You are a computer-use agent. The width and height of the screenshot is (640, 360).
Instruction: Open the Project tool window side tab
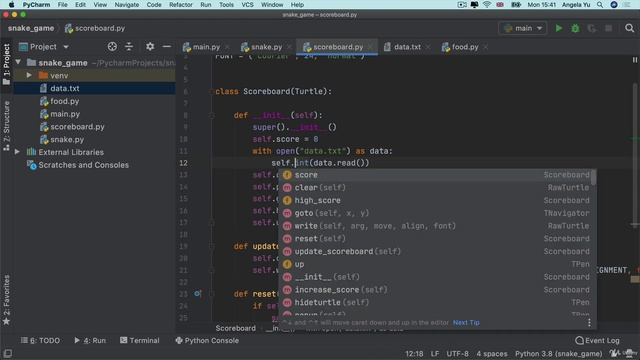tap(6, 64)
